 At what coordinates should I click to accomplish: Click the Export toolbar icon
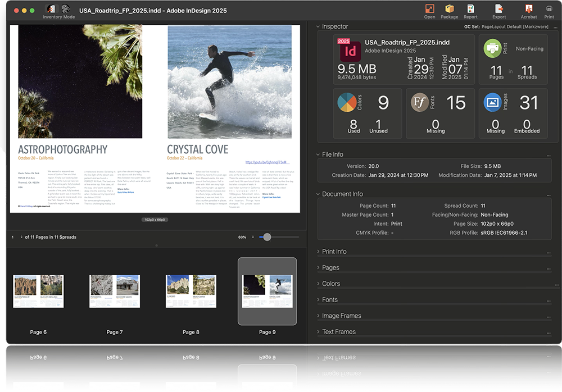click(x=499, y=8)
